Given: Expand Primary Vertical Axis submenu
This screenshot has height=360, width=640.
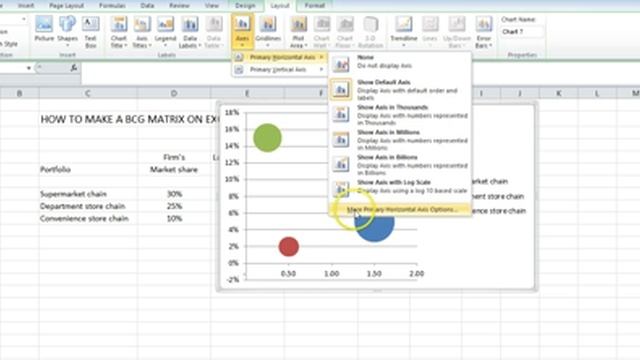Looking at the screenshot, I should (x=280, y=70).
